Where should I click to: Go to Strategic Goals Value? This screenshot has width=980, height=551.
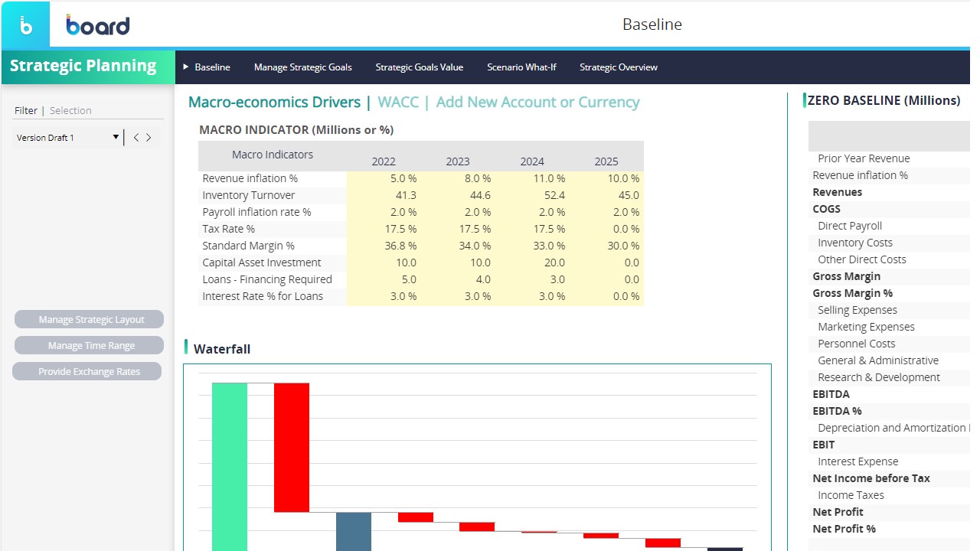click(x=420, y=67)
